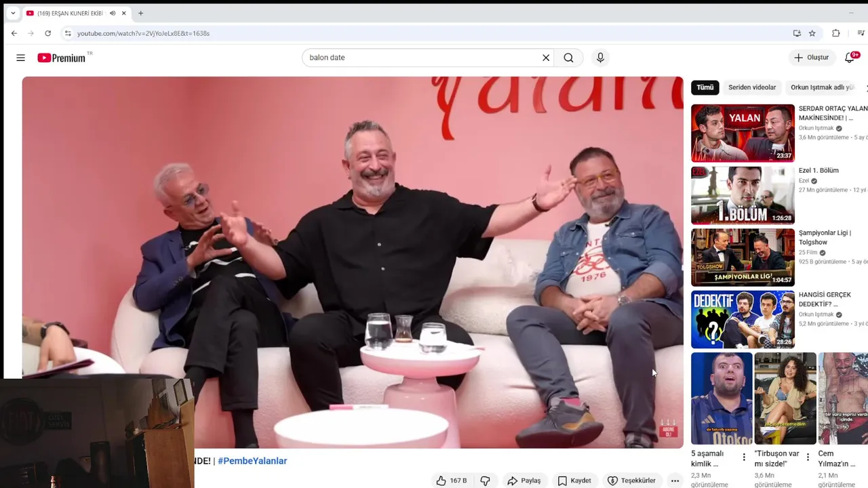The width and height of the screenshot is (868, 488).
Task: Dislike the video with thumbs down
Action: click(x=486, y=481)
